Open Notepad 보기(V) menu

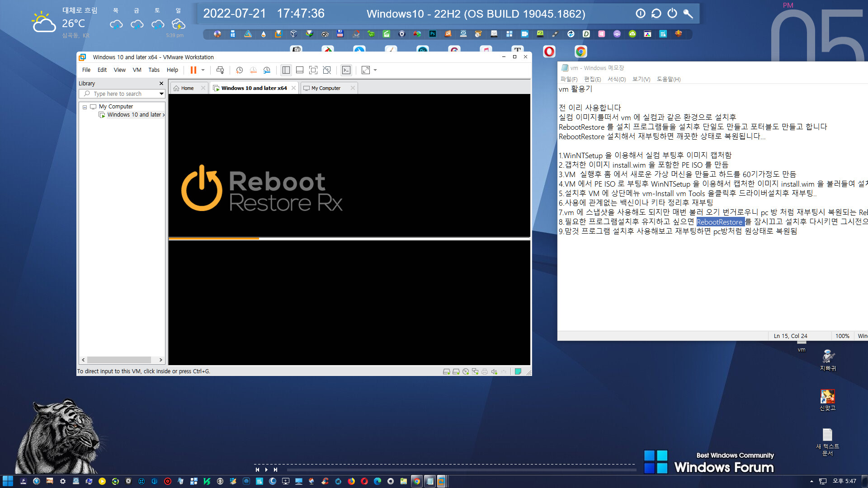pyautogui.click(x=641, y=79)
